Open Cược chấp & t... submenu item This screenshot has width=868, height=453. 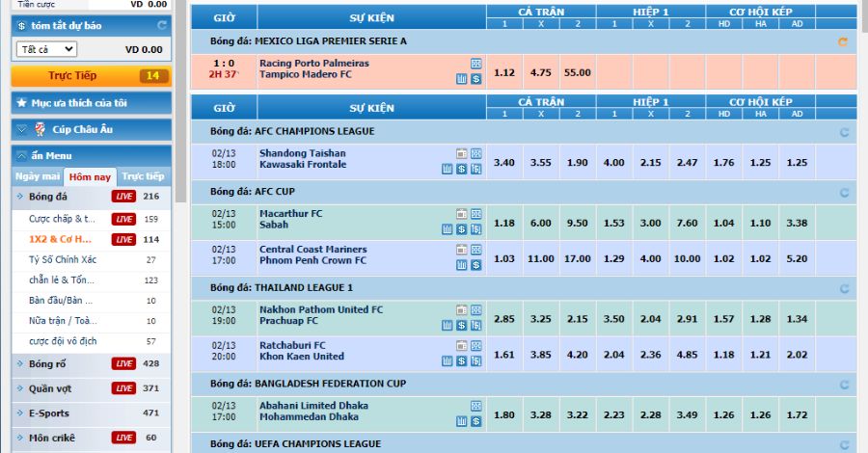tap(62, 219)
